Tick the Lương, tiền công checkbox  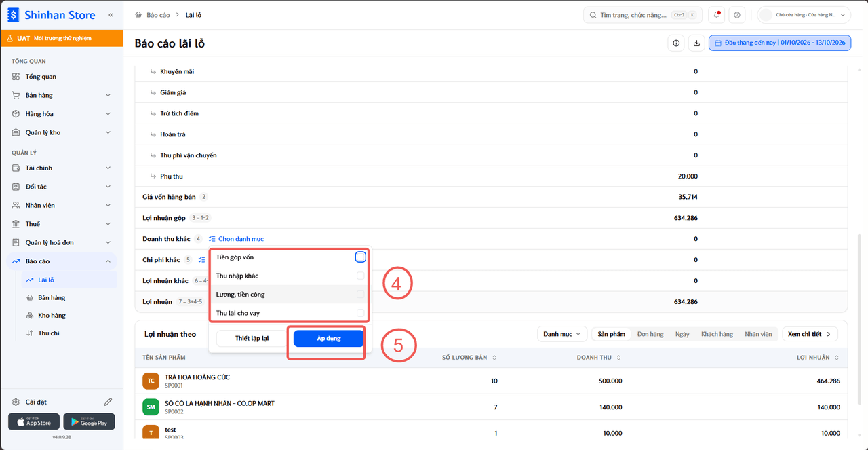(x=360, y=295)
